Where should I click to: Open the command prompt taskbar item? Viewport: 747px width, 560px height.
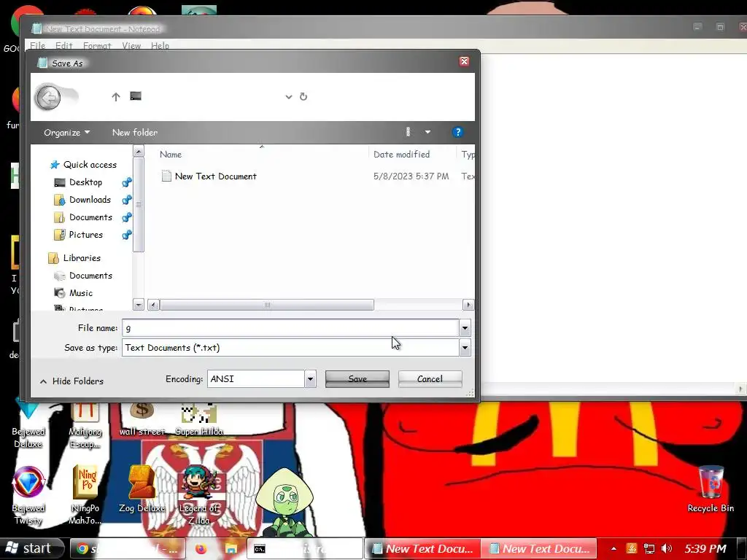[x=305, y=548]
